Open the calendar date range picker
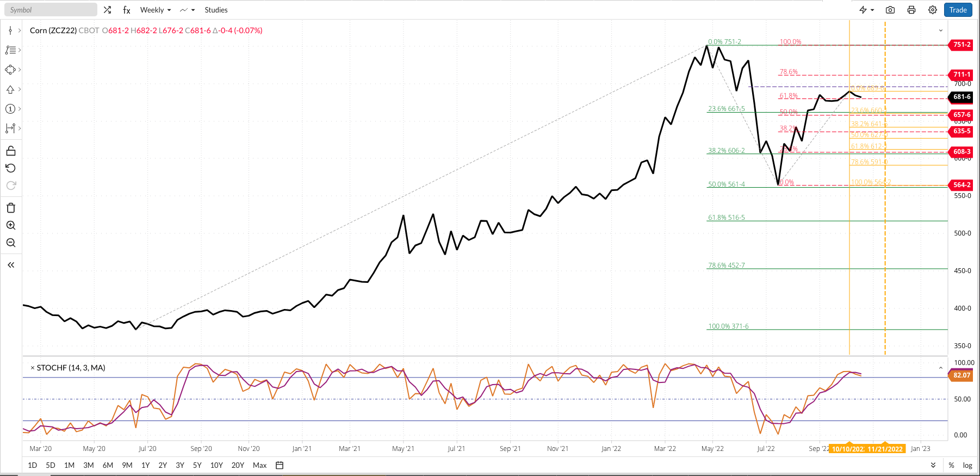 pos(280,465)
